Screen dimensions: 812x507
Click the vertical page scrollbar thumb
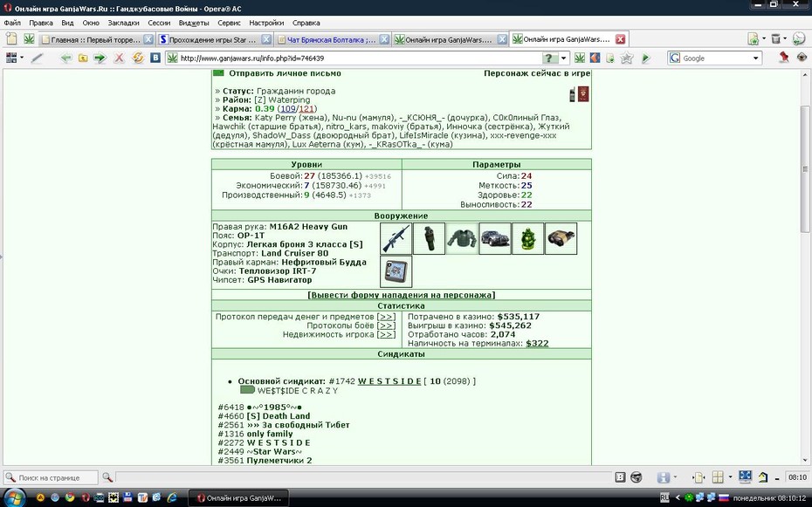click(805, 168)
